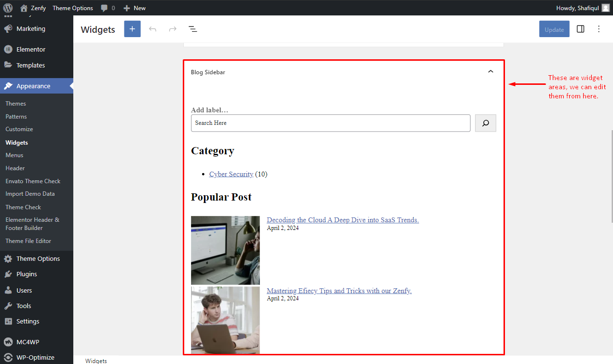Open the List View outline icon

coord(193,29)
